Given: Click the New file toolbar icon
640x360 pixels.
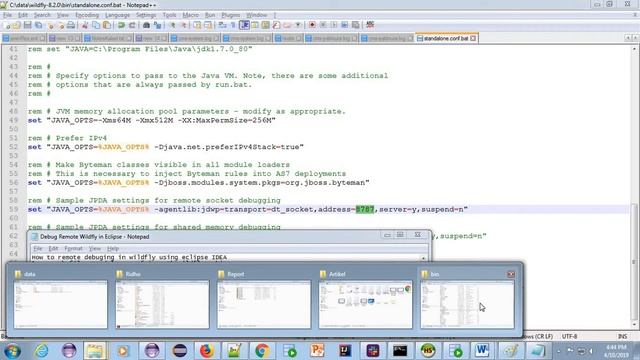Looking at the screenshot, I should pyautogui.click(x=7, y=25).
